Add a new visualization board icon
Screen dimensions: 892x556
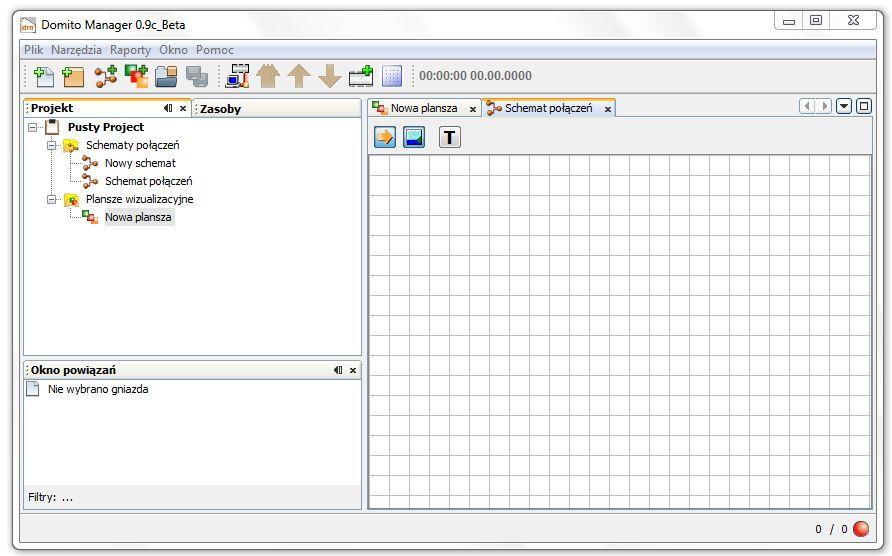[x=137, y=76]
